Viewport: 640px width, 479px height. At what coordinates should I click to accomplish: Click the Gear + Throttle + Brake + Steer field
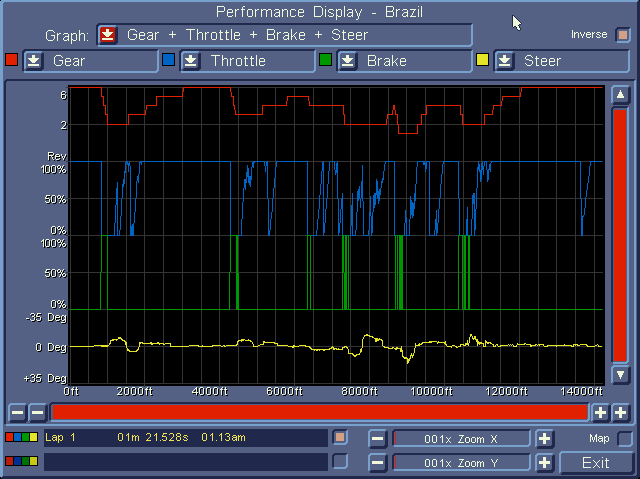[x=285, y=35]
